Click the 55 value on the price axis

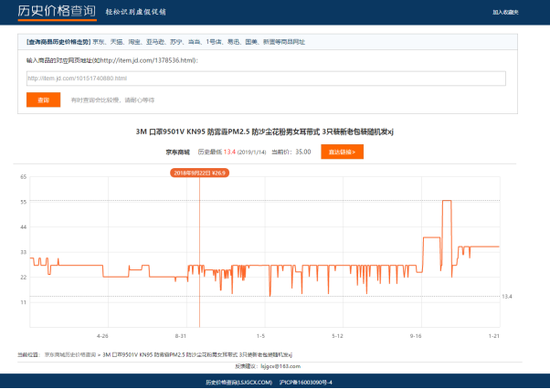pos(23,202)
